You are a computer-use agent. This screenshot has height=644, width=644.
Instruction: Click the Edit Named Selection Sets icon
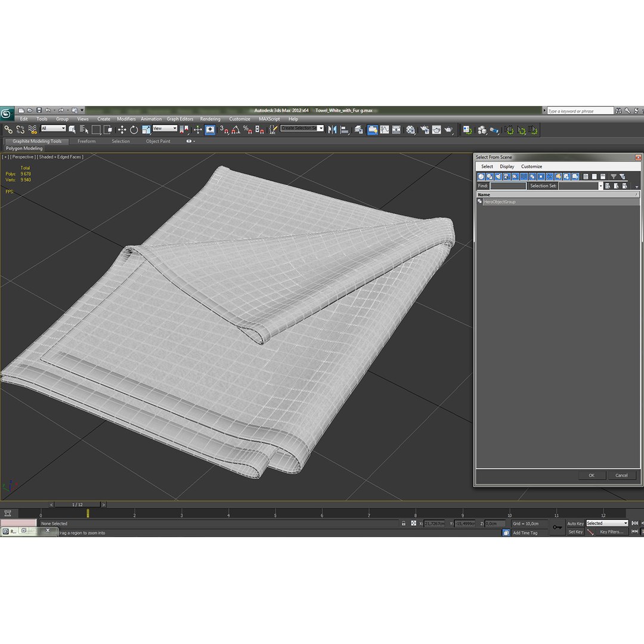273,130
